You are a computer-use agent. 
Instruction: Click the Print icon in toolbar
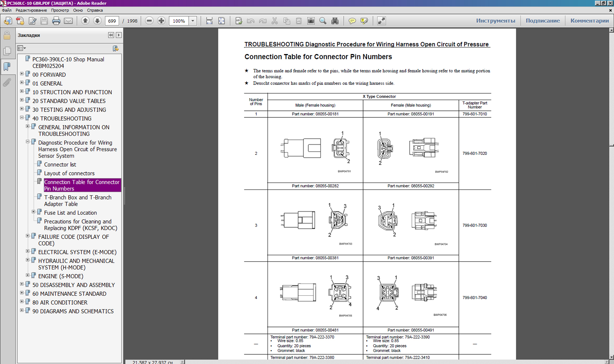56,21
